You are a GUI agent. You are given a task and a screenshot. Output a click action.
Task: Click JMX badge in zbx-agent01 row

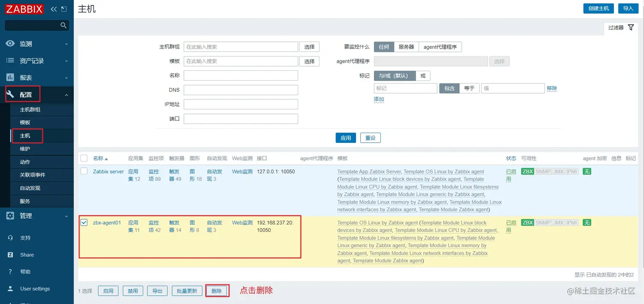(558, 223)
